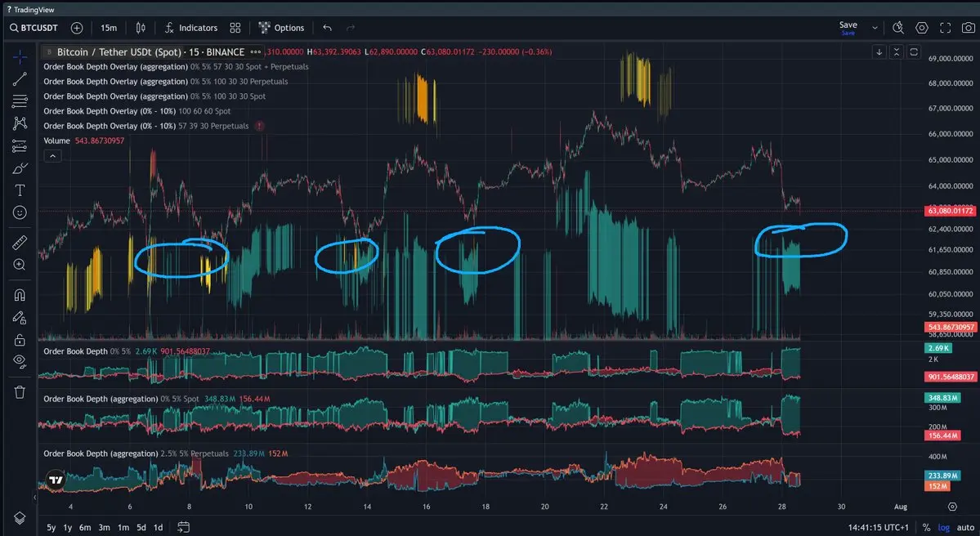
Task: Add a symbol to compare with plus icon
Action: (x=77, y=28)
